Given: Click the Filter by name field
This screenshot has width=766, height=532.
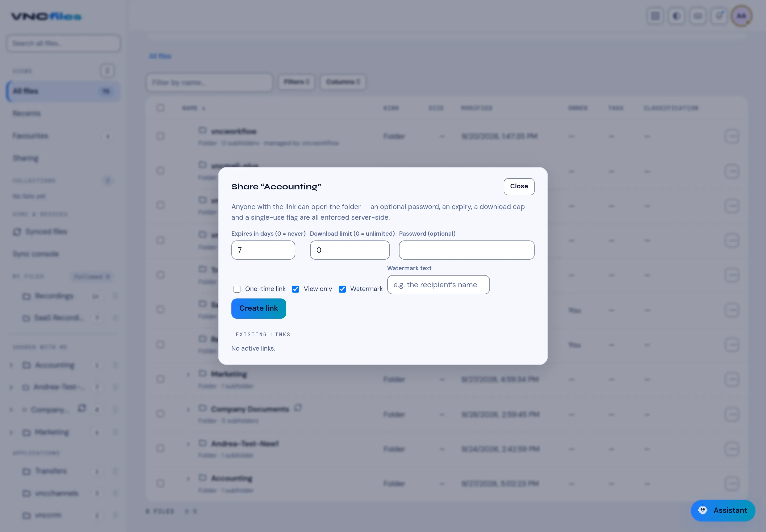Looking at the screenshot, I should 209,82.
